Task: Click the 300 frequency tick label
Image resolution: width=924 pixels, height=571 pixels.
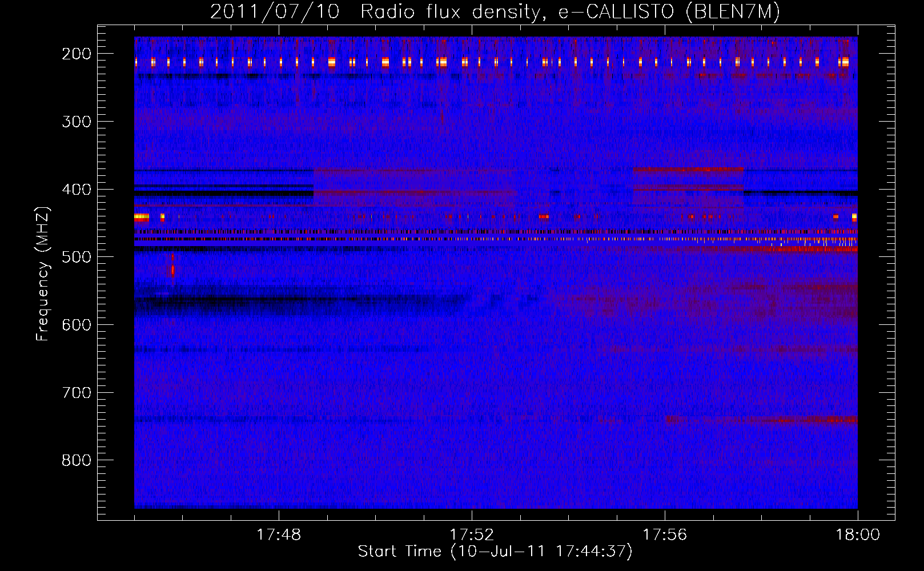Action: tap(77, 122)
